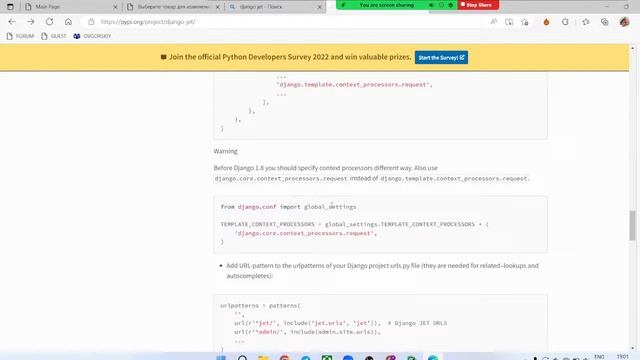Click the 'Add URL-pattern to the urlpatterns' bullet
Image resolution: width=640 pixels, height=360 pixels.
382,271
